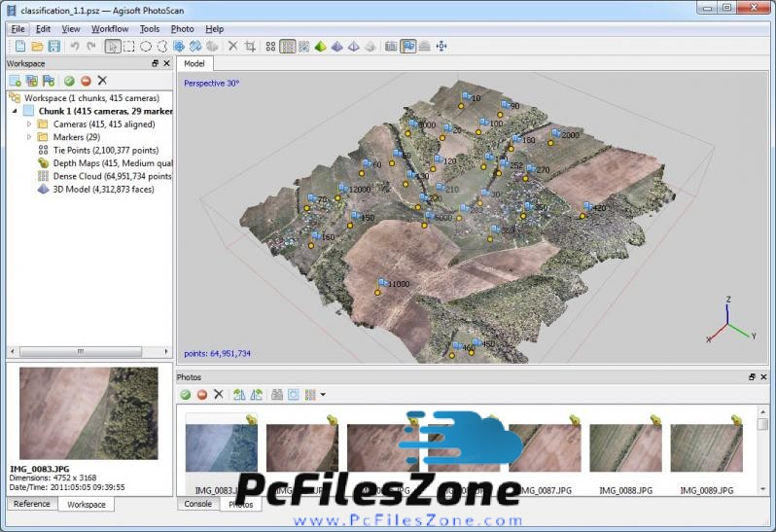Screen dimensions: 776x532
Task: Toggle Show Cameras in the toolbar
Action: (x=391, y=47)
